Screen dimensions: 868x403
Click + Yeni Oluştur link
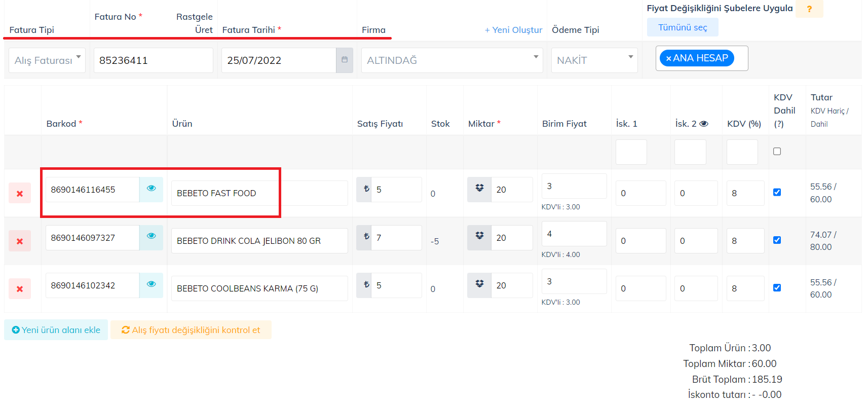tap(513, 30)
